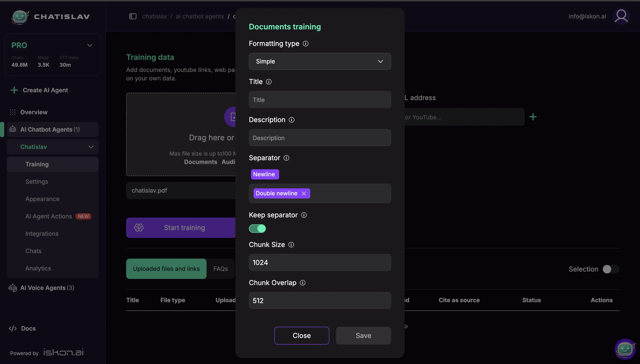Viewport: 640px width, 364px height.
Task: Click the Chatislav robot logo icon
Action: tap(20, 17)
